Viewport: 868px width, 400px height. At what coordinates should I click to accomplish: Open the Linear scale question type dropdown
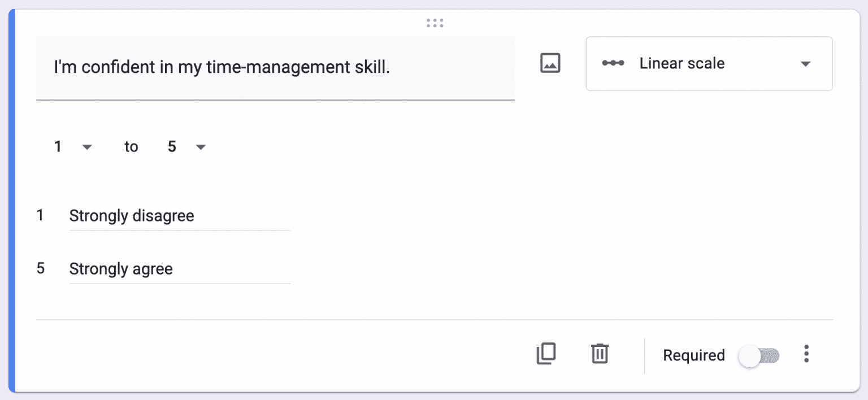tap(709, 64)
